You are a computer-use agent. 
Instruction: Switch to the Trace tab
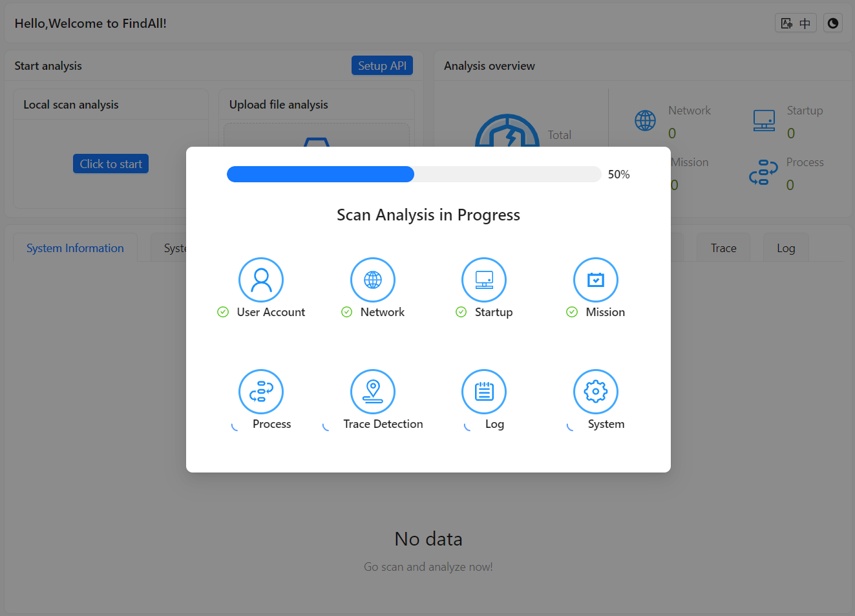pos(723,248)
